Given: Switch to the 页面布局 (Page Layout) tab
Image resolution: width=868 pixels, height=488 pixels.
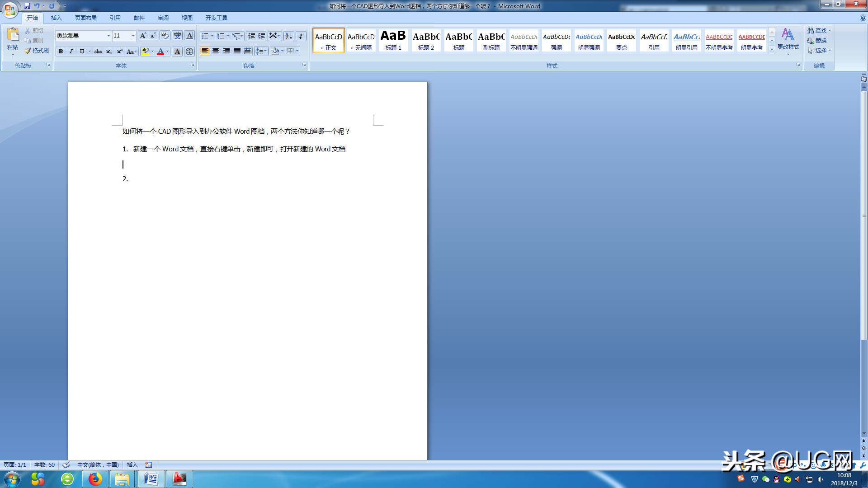Looking at the screenshot, I should pos(86,18).
